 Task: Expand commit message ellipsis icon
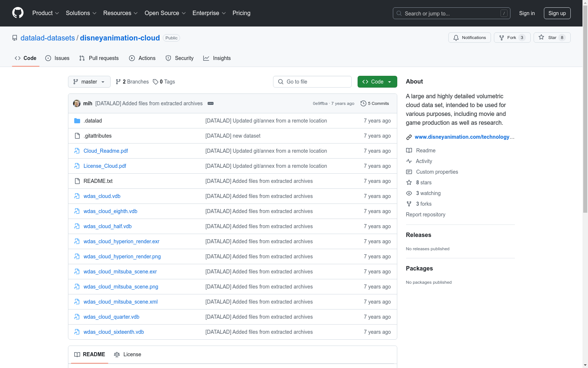coord(211,103)
